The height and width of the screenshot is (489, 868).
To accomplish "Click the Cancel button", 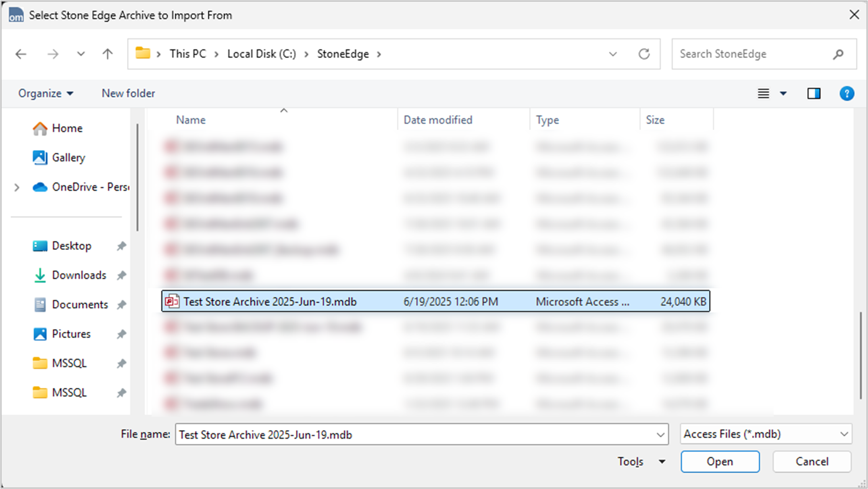I will 812,462.
